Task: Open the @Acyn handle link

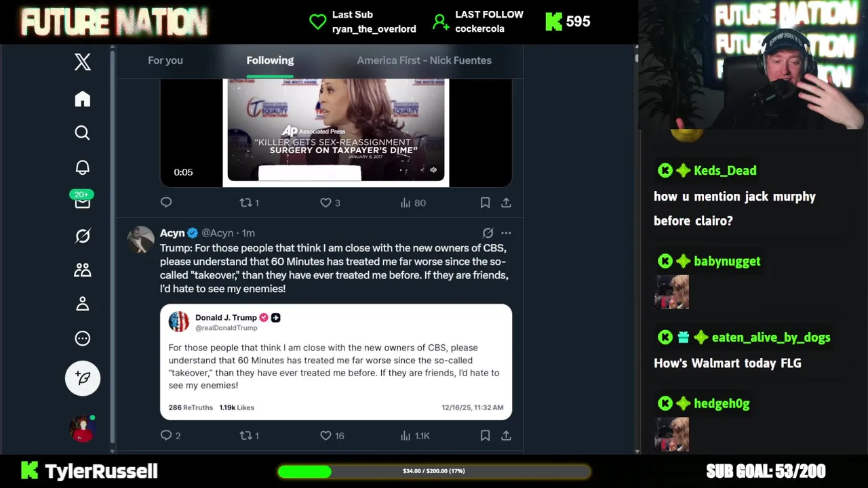Action: coord(217,232)
